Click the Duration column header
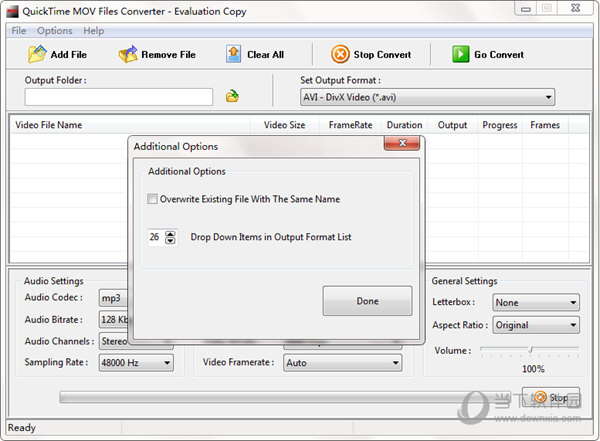The height and width of the screenshot is (441, 600). 404,125
